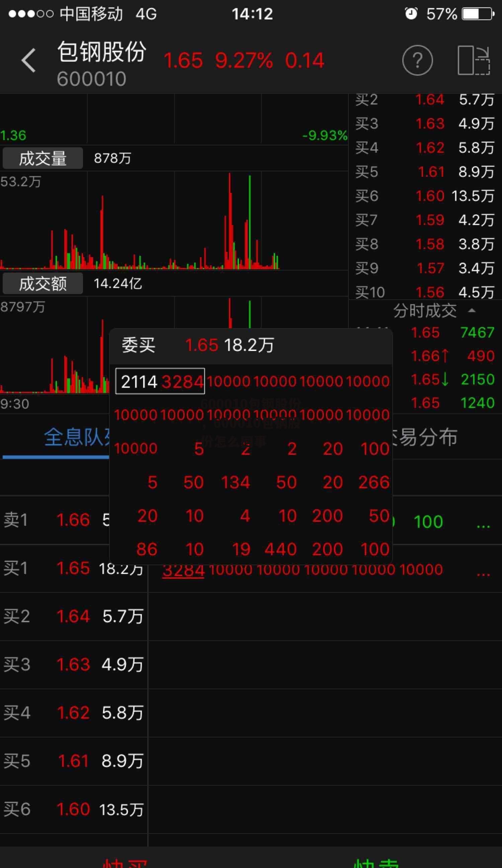
Task: Tap the alarm clock status icon
Action: coord(411,14)
